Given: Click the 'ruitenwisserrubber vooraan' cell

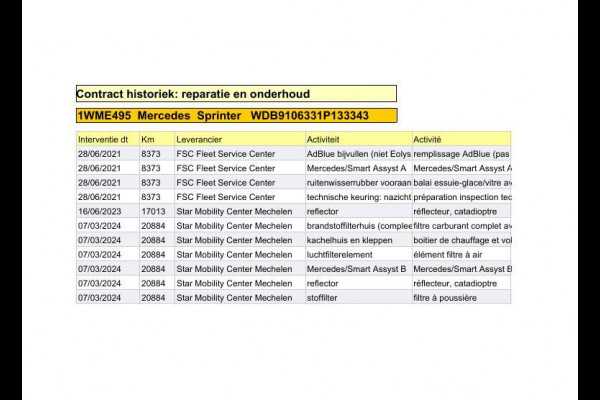Looking at the screenshot, I should [357, 183].
